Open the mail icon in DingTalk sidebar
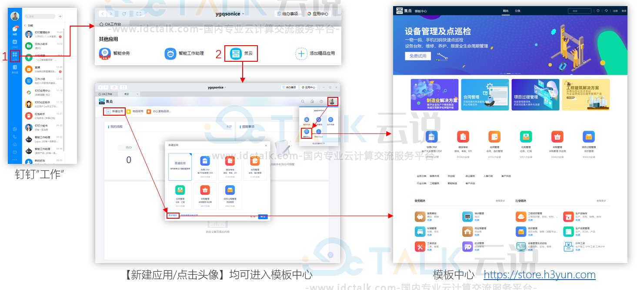Viewport: 644px width, 290px height. pyautogui.click(x=15, y=152)
